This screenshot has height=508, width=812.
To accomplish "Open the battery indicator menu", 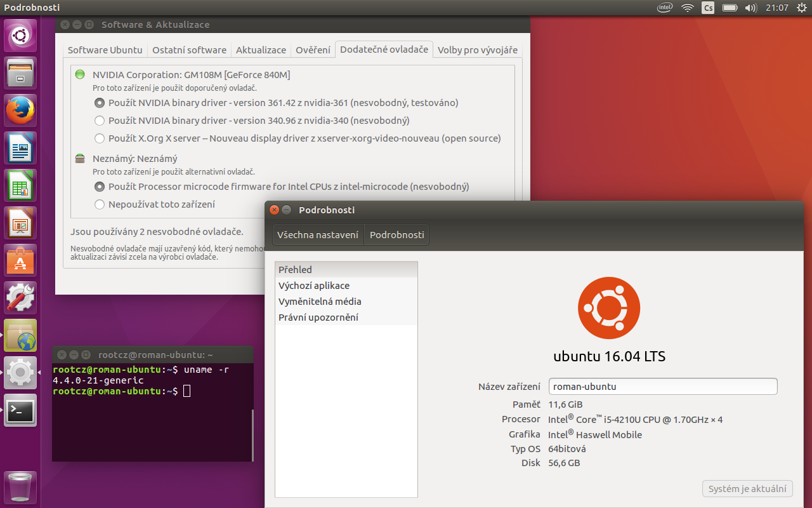I will click(730, 8).
